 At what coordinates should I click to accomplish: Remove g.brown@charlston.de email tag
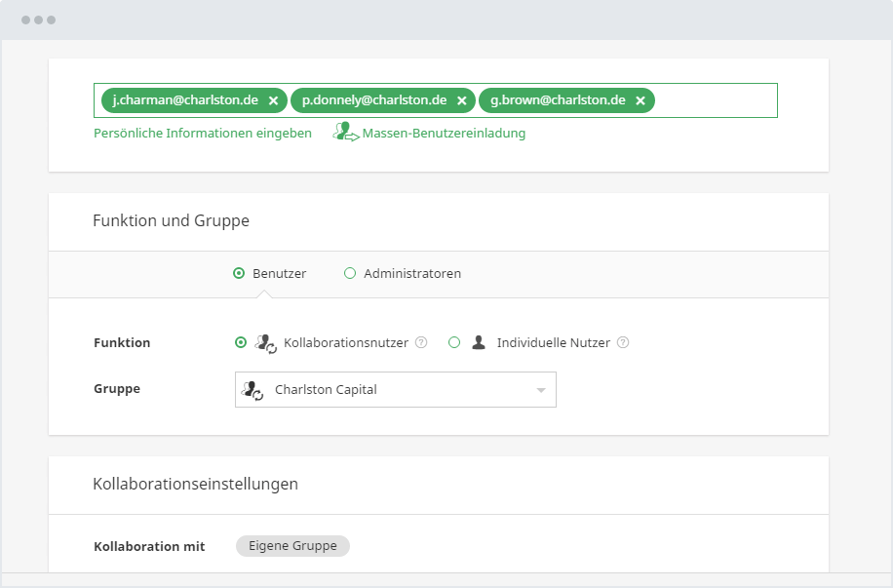pyautogui.click(x=641, y=100)
